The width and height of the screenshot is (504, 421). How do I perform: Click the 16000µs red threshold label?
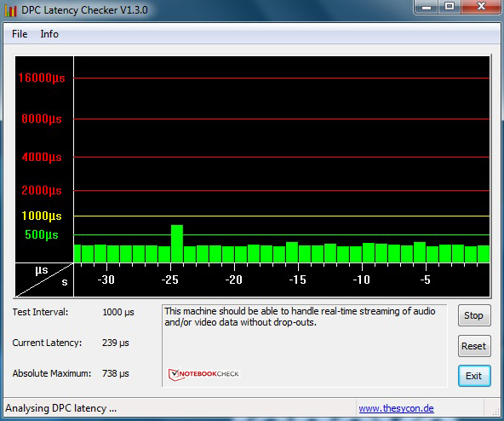click(x=42, y=78)
